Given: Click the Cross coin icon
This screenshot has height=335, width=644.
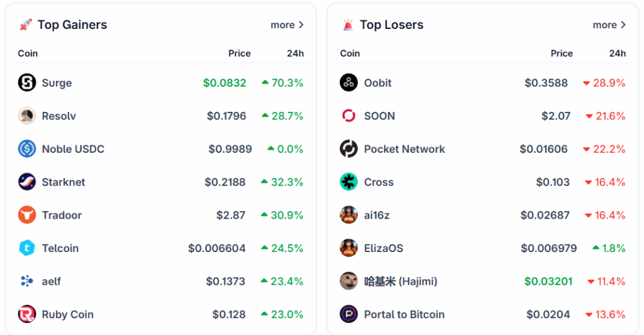Looking at the screenshot, I should 349,182.
